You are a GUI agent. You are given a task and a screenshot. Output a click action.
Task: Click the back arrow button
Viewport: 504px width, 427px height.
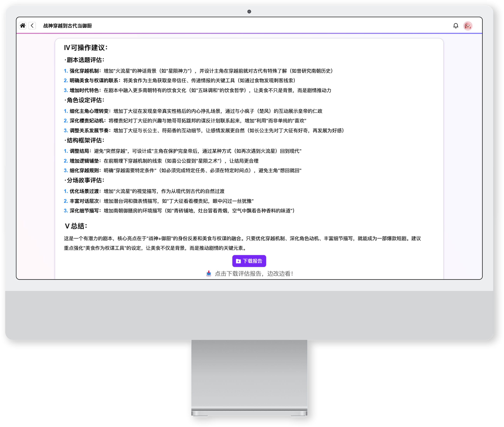(32, 26)
